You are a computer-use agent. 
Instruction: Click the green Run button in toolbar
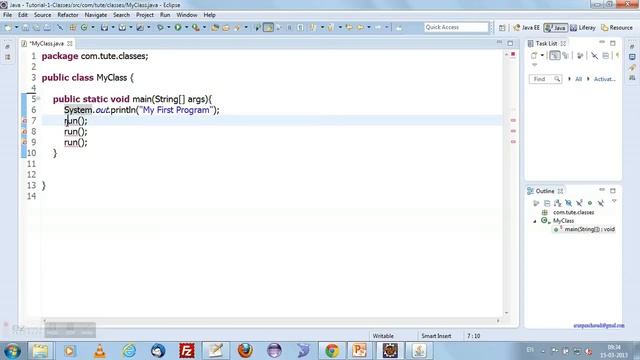(178, 27)
